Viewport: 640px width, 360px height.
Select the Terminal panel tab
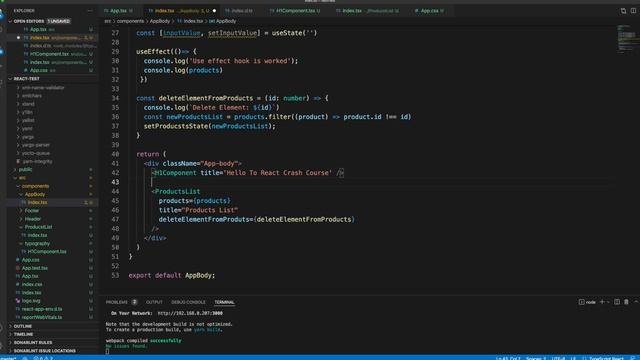point(224,302)
